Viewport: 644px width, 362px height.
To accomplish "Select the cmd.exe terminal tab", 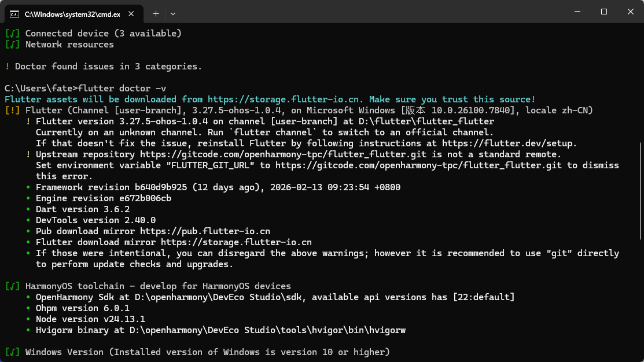I will click(74, 14).
